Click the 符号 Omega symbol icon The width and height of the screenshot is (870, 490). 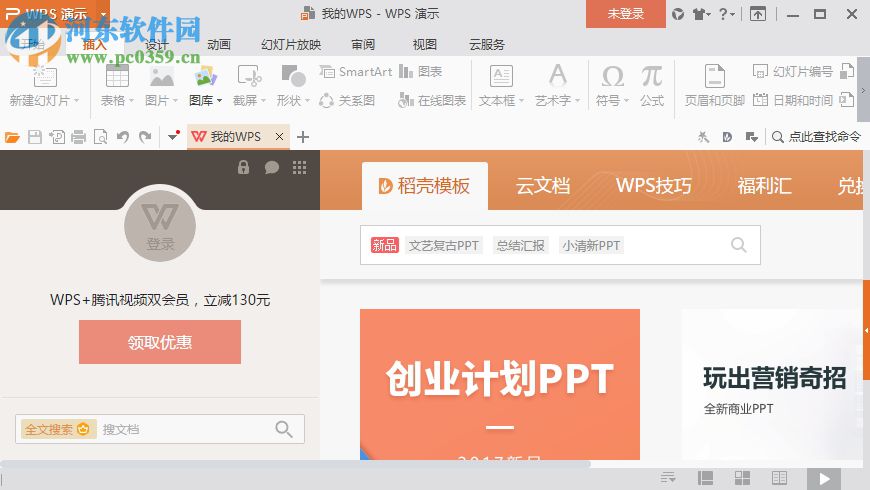[x=613, y=77]
